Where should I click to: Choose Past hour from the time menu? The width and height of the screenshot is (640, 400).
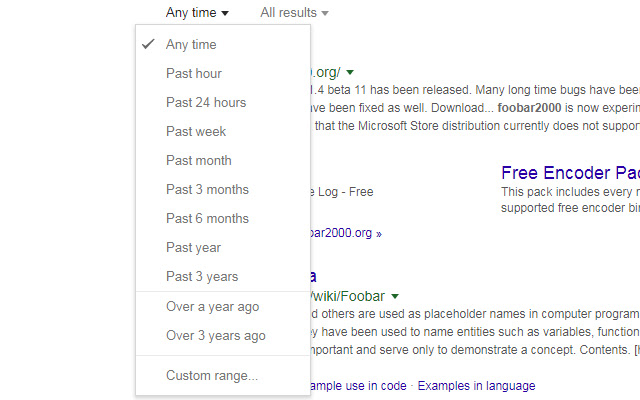pos(223,73)
